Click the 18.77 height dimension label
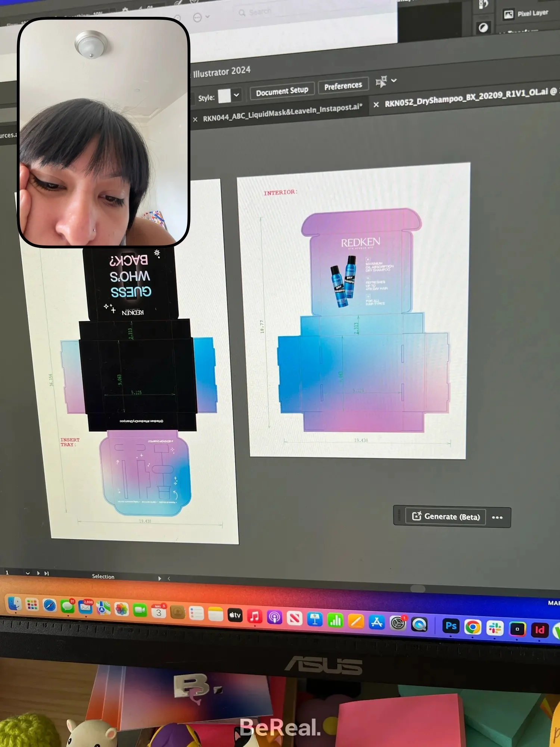Screen dimensions: 560x747 pos(262,326)
